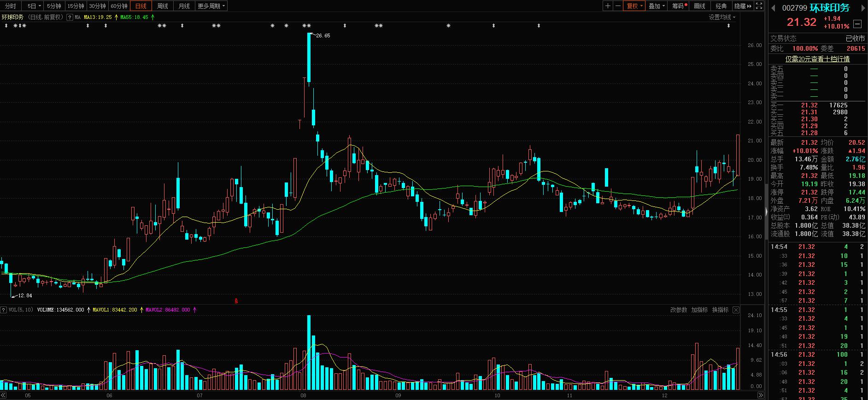This screenshot has height=400, width=868.
Task: Zoom in the chart with the plus icon
Action: click(x=608, y=6)
